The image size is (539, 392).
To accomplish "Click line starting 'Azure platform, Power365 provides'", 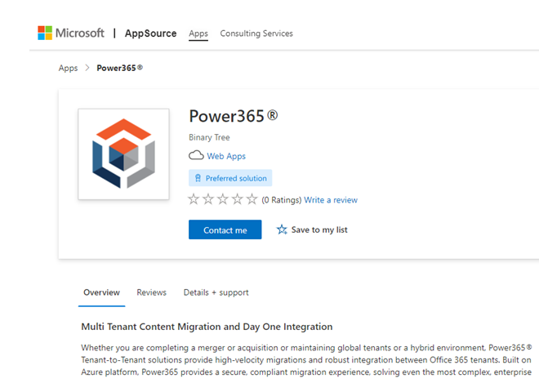I will [x=306, y=372].
